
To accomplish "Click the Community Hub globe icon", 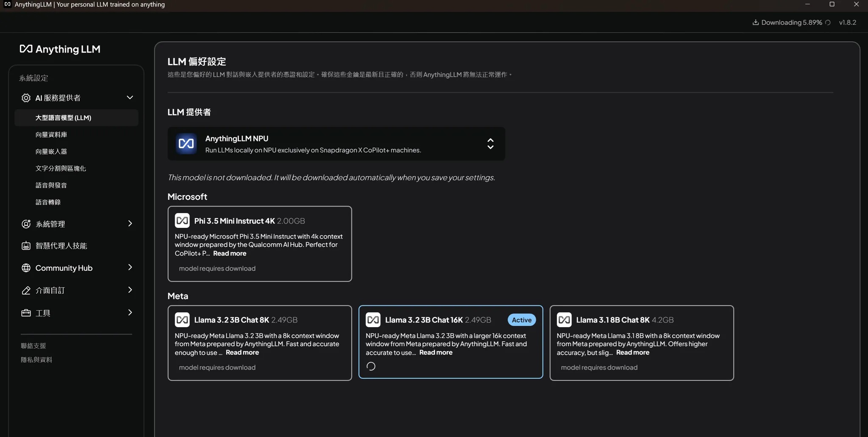I will coord(26,268).
